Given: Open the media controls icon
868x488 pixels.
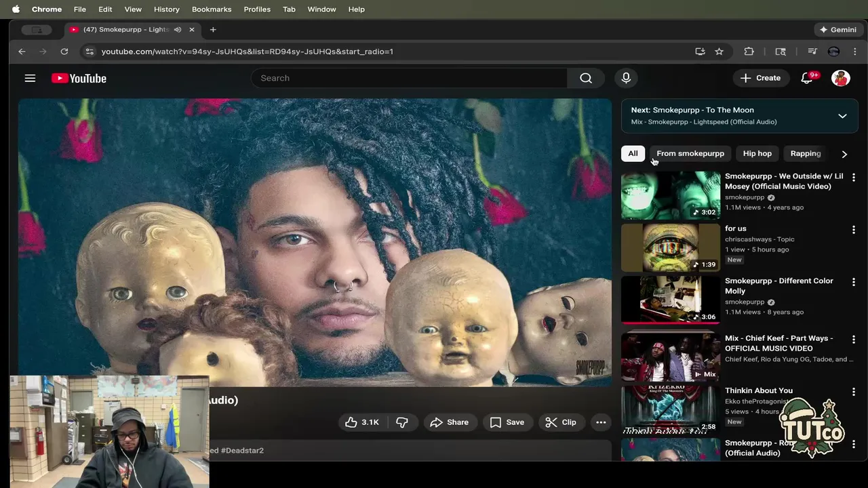Looking at the screenshot, I should (x=812, y=52).
